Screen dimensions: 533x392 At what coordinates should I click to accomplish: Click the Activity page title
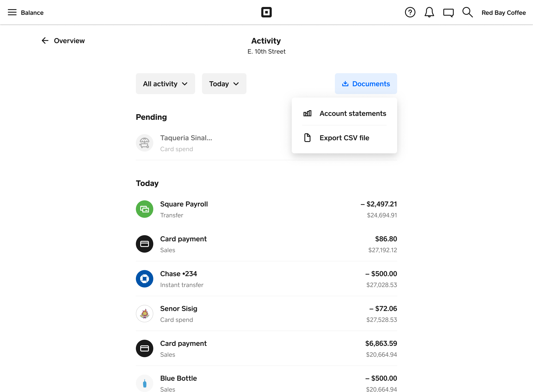click(266, 41)
